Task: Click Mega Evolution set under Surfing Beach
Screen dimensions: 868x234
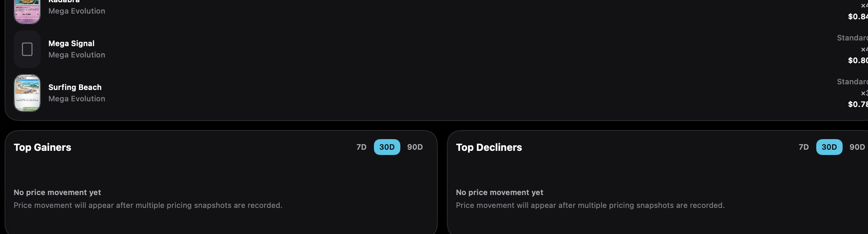Action: pos(77,99)
